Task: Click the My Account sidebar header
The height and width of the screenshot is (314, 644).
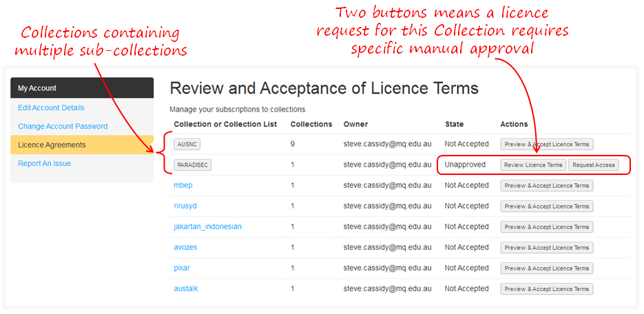Action: (x=82, y=88)
